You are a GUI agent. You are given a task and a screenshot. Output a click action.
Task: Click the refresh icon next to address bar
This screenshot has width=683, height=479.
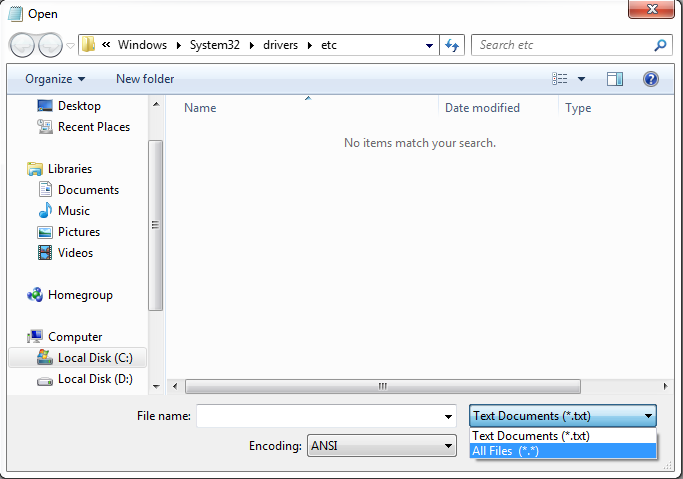[452, 45]
